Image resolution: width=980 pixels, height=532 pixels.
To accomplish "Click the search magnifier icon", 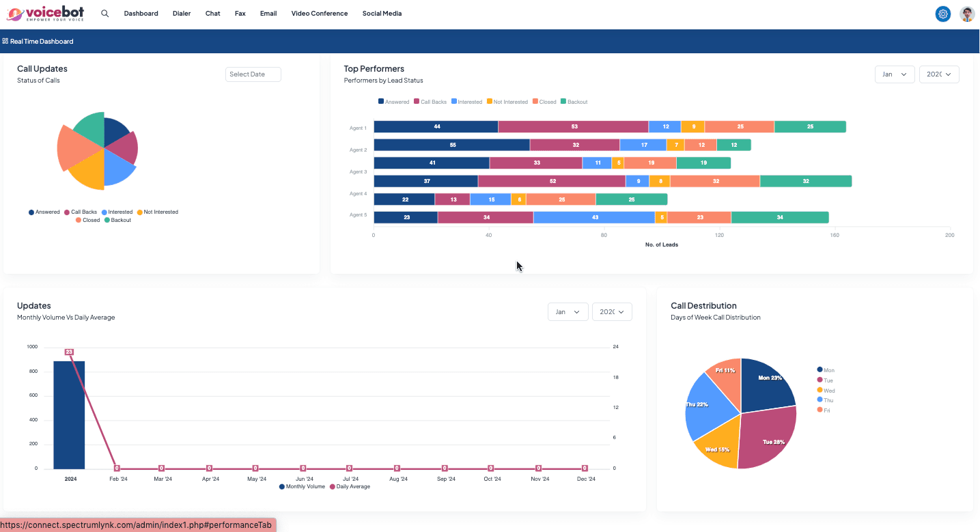I will click(x=104, y=14).
